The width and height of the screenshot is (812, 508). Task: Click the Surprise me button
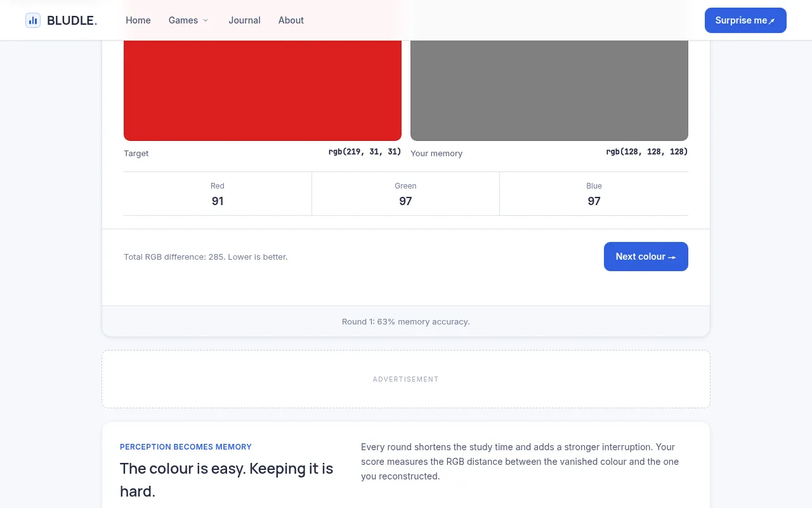pos(745,20)
